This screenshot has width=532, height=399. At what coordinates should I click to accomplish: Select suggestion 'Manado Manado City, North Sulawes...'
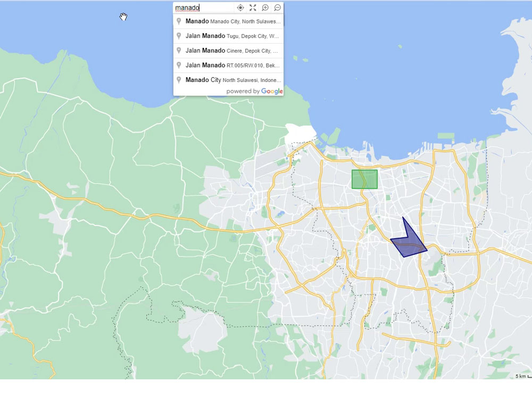point(228,21)
